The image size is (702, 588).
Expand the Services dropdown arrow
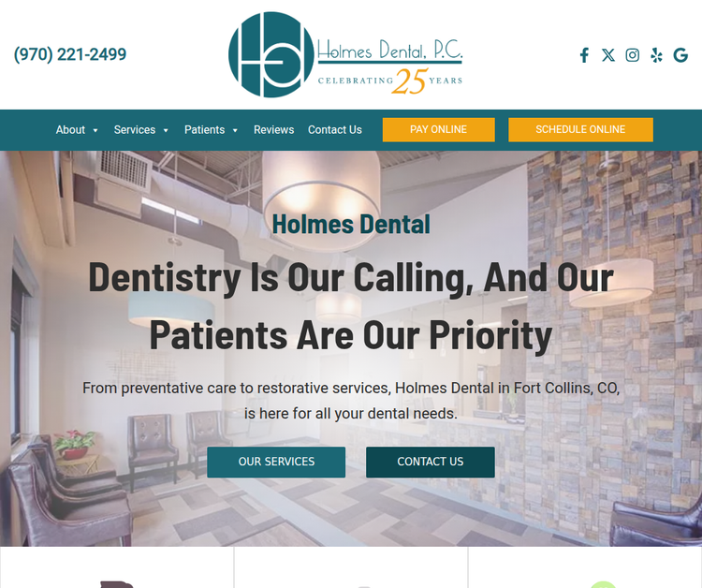(x=166, y=130)
